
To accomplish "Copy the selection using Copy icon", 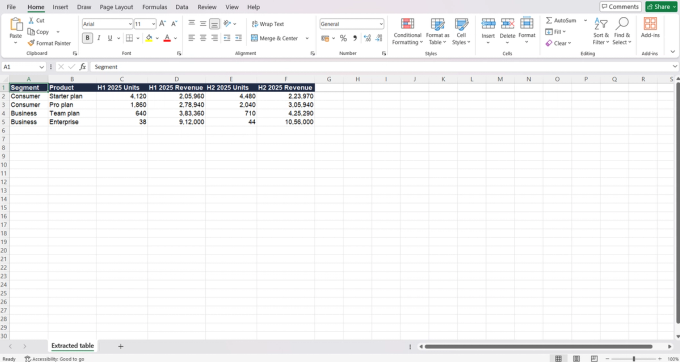I will coord(31,32).
